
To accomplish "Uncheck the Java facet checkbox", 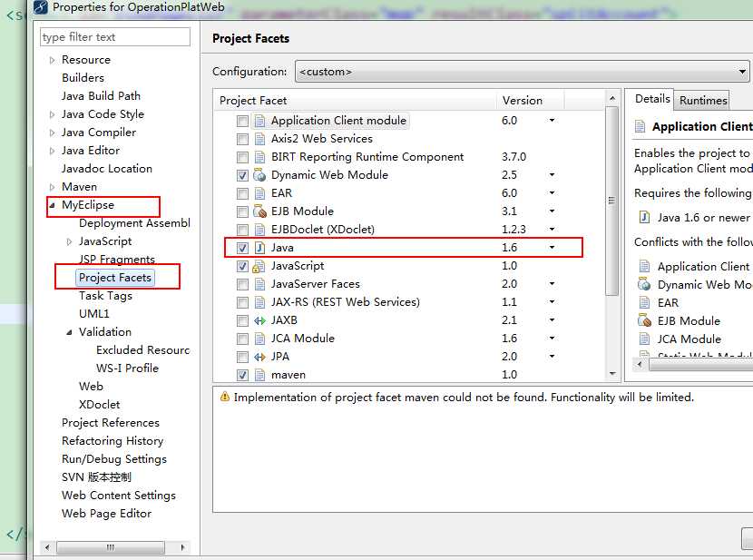I will click(x=242, y=248).
